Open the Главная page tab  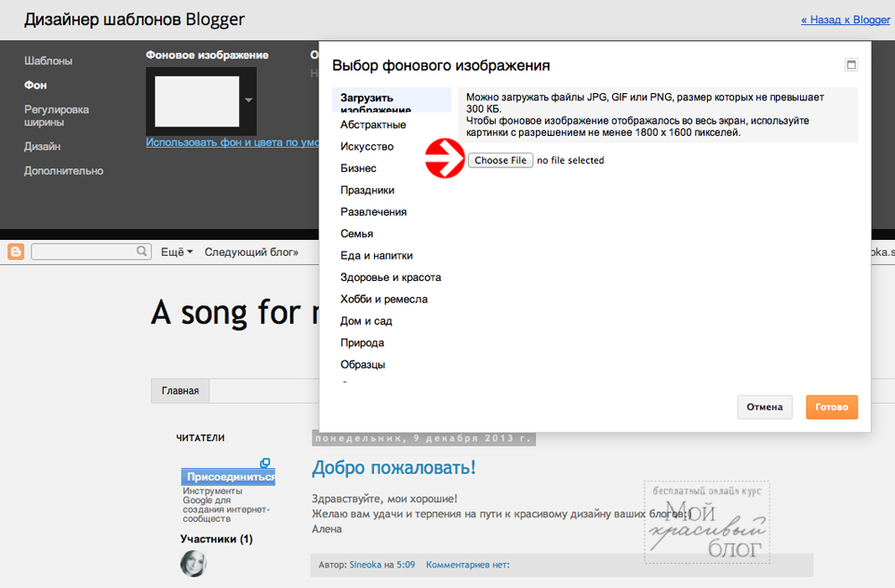pyautogui.click(x=181, y=390)
